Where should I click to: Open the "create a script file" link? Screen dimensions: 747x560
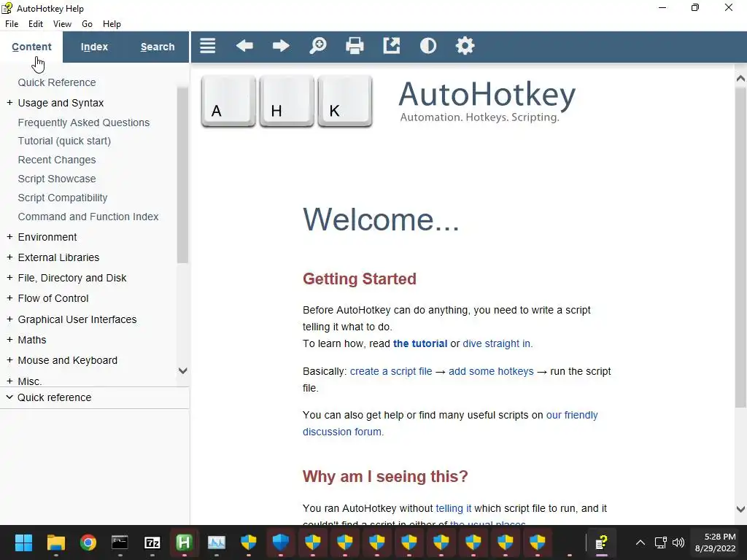point(391,371)
